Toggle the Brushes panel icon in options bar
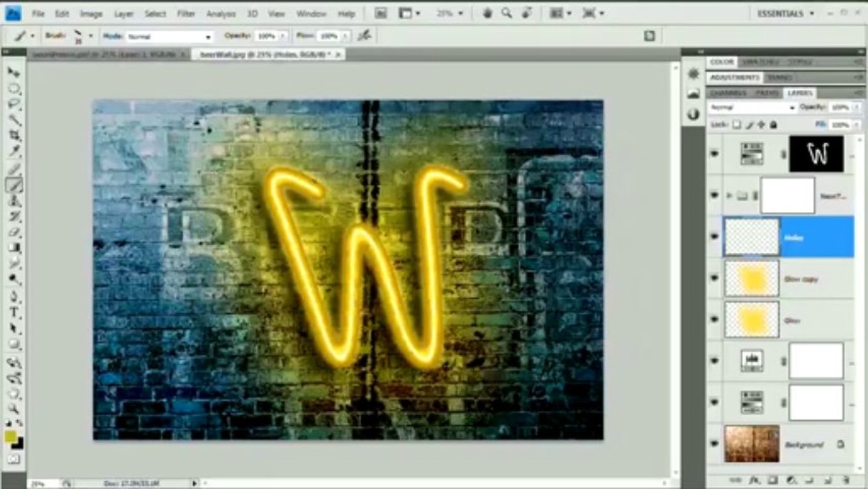This screenshot has height=489, width=868. 649,36
